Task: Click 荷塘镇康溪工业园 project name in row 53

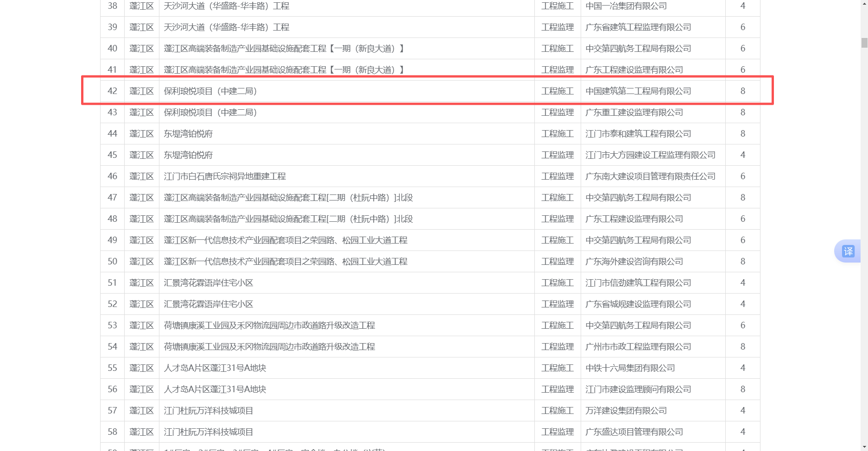Action: click(269, 326)
